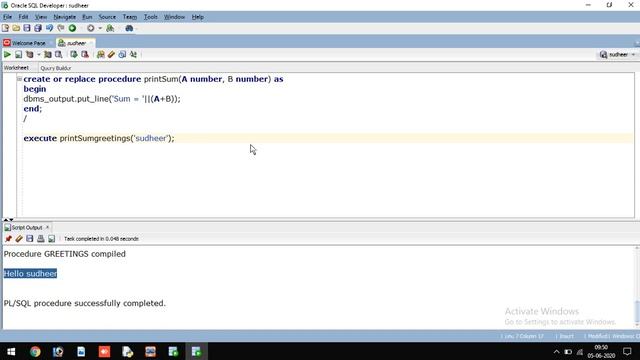Print the script output

click(40, 239)
